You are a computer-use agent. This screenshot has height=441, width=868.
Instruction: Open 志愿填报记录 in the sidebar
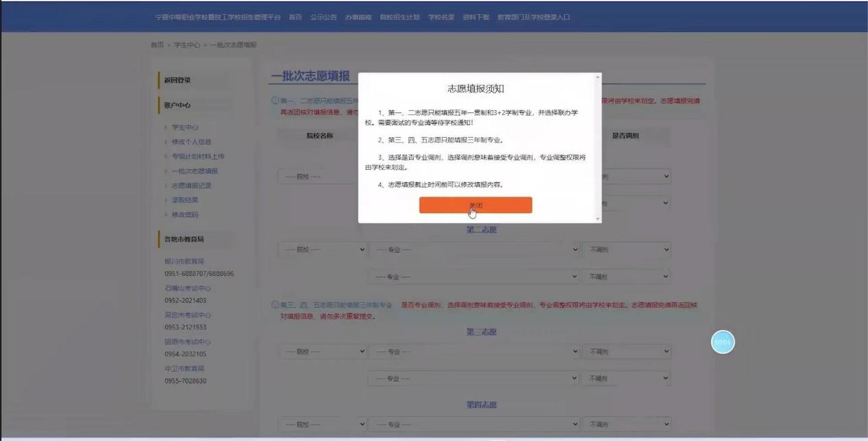pyautogui.click(x=191, y=186)
